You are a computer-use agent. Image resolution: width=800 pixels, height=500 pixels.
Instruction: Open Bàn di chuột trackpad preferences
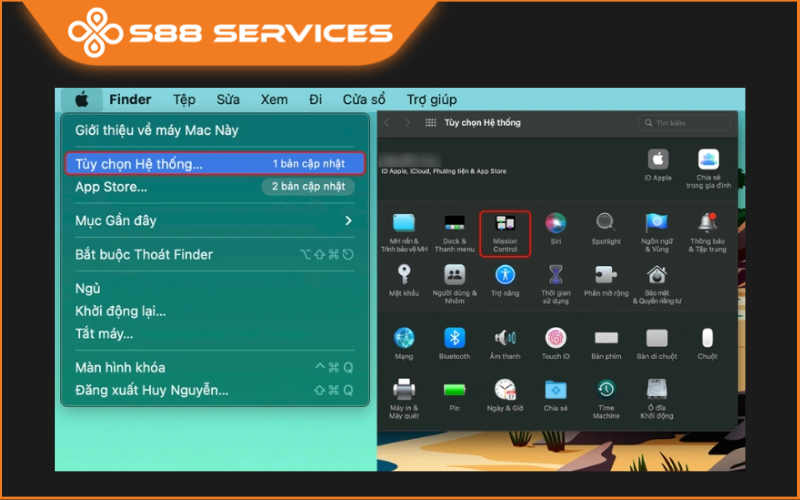pyautogui.click(x=657, y=344)
